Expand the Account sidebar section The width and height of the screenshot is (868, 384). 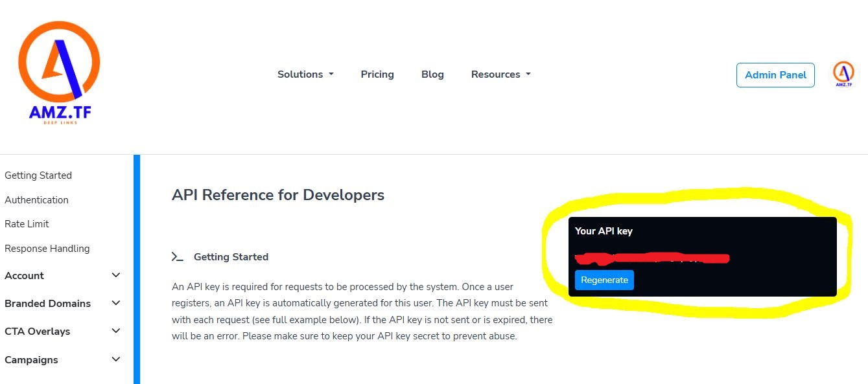tap(62, 276)
